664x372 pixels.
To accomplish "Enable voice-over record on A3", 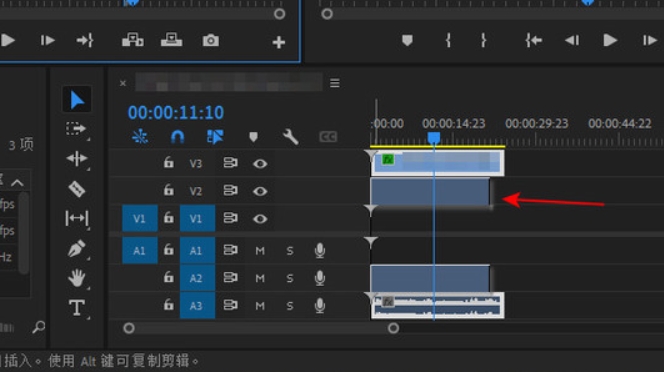I will (320, 305).
